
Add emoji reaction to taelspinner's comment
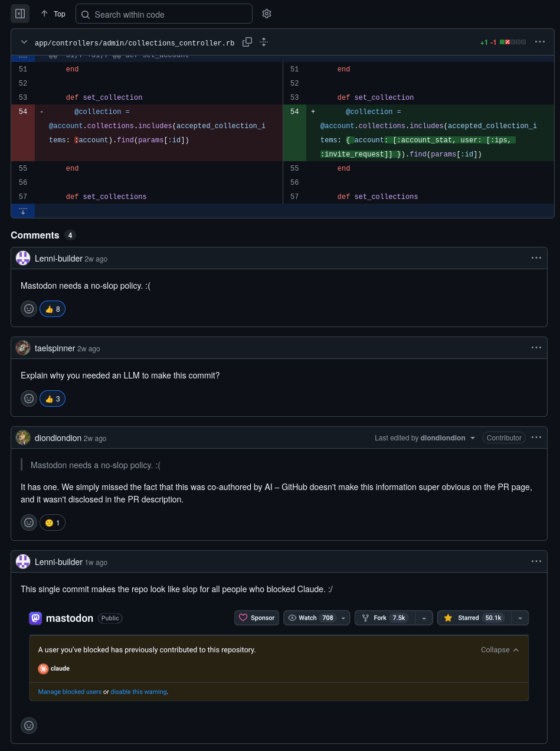[29, 399]
